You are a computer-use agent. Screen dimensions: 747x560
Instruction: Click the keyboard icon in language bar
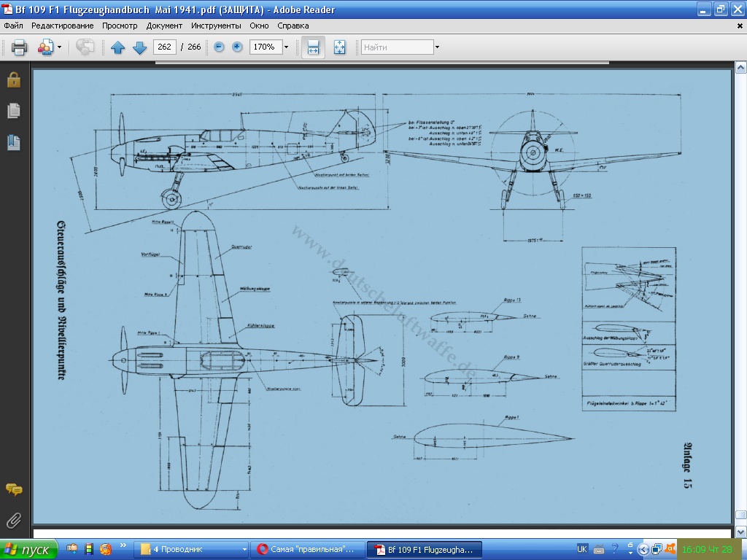point(599,550)
